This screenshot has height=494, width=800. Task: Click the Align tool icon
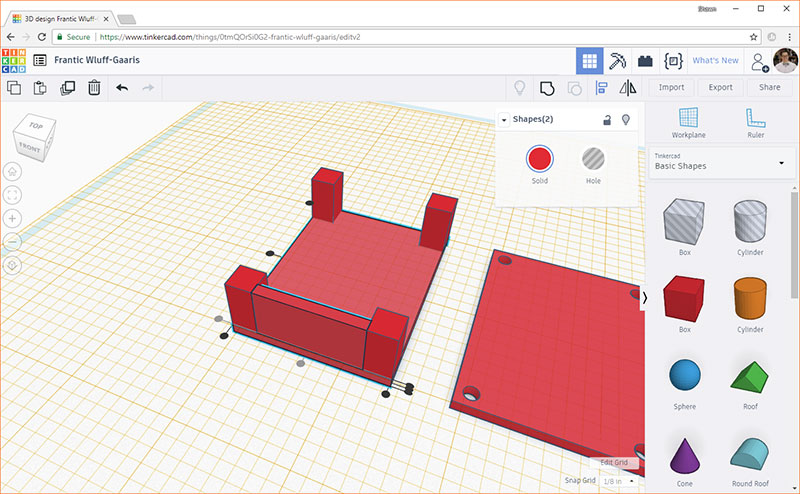coord(601,88)
